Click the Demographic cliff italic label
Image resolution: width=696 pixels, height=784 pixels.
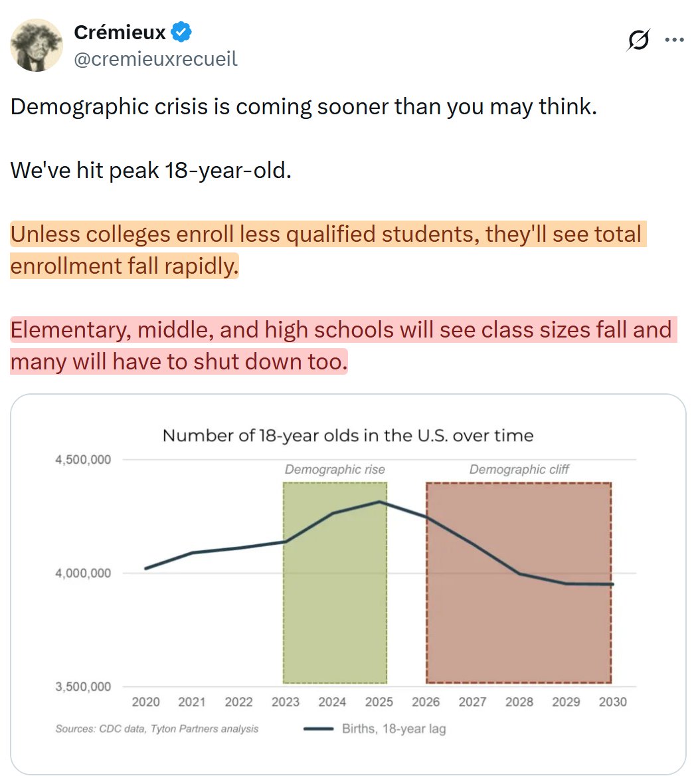pos(519,470)
